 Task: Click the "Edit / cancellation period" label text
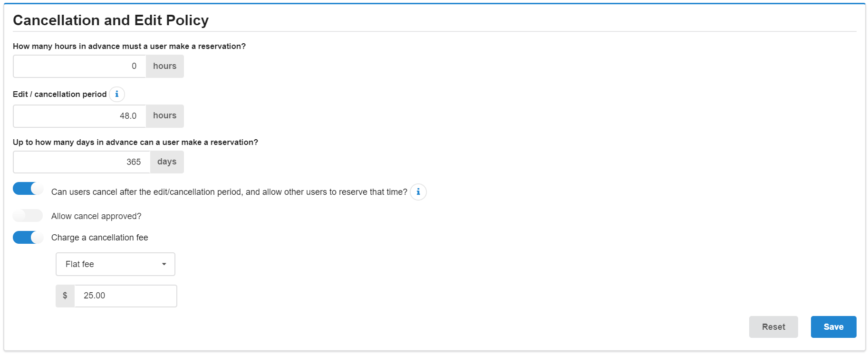tap(59, 94)
